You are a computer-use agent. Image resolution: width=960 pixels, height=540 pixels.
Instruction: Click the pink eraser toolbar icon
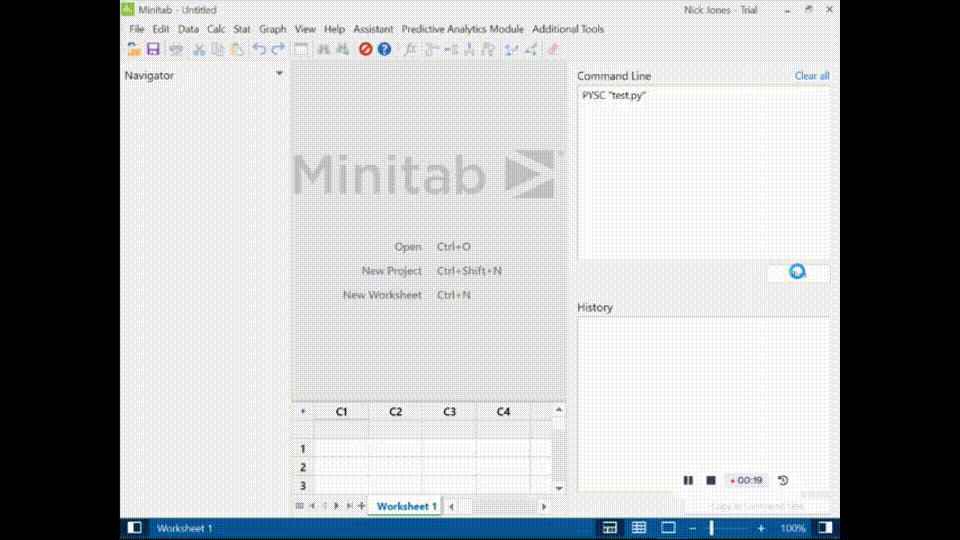click(553, 49)
